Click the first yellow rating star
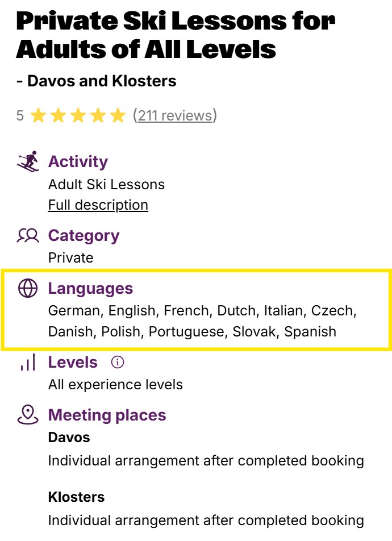 coord(38,116)
